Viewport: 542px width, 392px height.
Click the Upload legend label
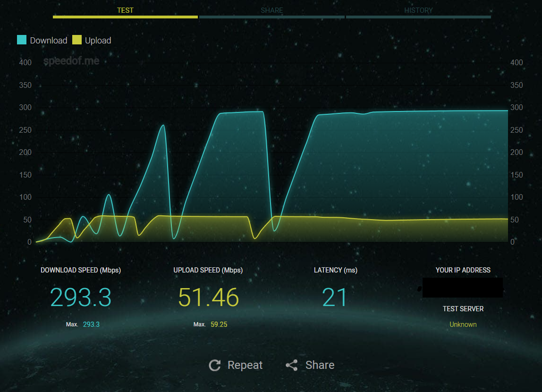coord(98,41)
